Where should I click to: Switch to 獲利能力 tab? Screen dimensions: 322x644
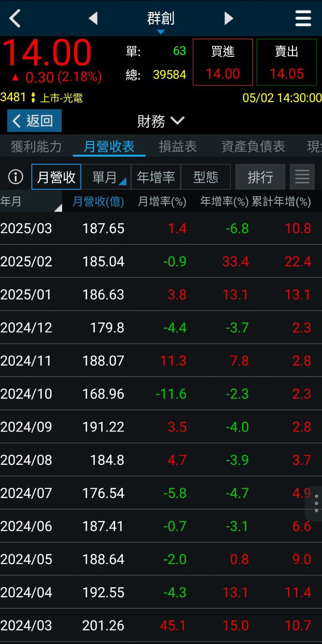click(36, 146)
